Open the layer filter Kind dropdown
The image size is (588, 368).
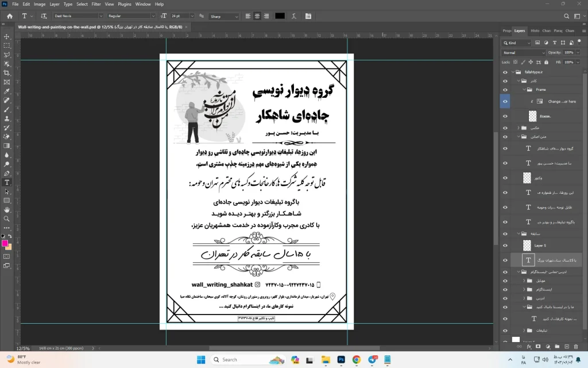pos(517,43)
